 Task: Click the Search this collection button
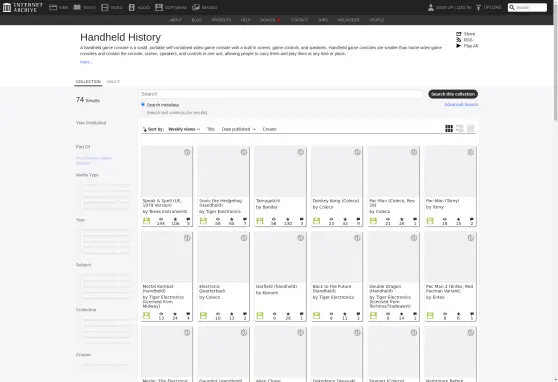453,94
